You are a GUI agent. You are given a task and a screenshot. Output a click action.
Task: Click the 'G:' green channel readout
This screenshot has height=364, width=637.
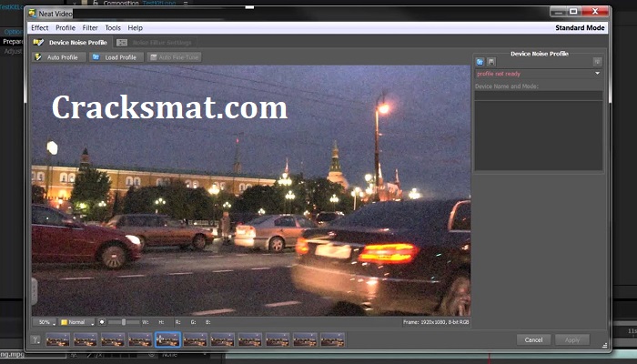tap(193, 322)
